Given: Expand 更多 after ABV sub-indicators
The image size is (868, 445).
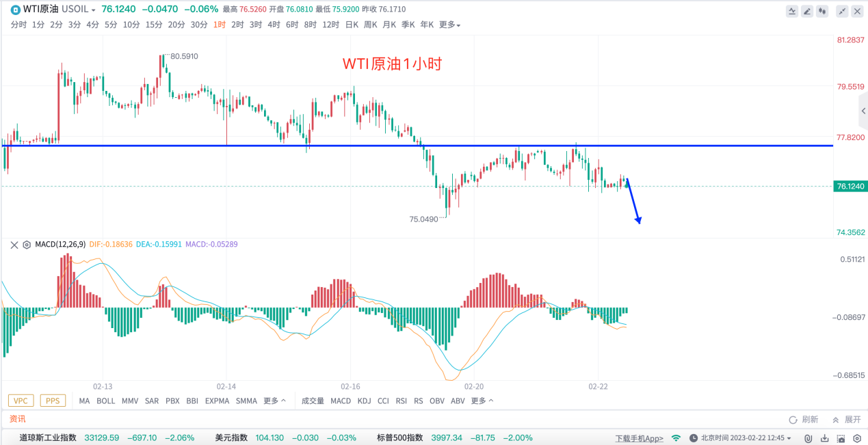Looking at the screenshot, I should tap(482, 401).
